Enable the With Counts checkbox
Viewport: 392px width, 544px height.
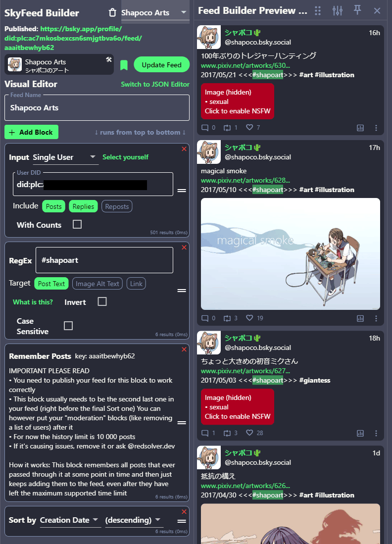tap(77, 224)
